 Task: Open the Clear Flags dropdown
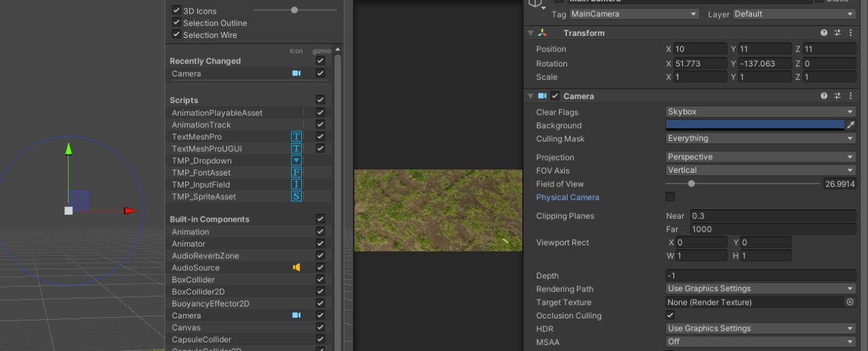click(760, 112)
